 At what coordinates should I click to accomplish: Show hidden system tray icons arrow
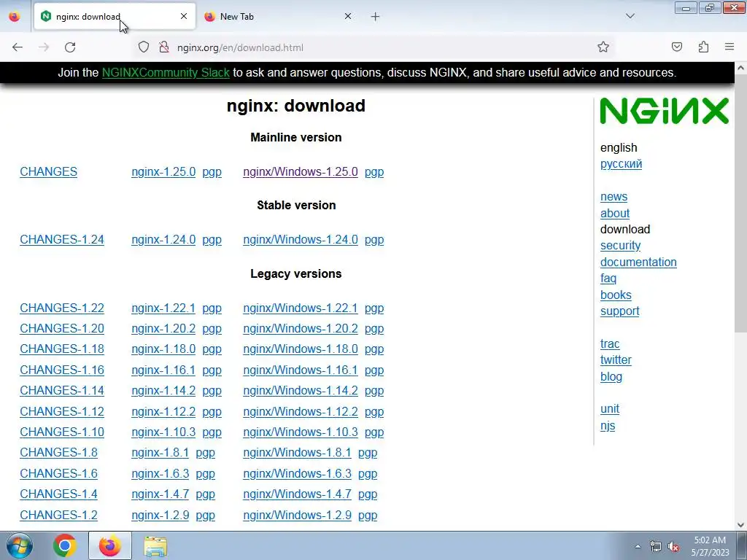pos(638,546)
